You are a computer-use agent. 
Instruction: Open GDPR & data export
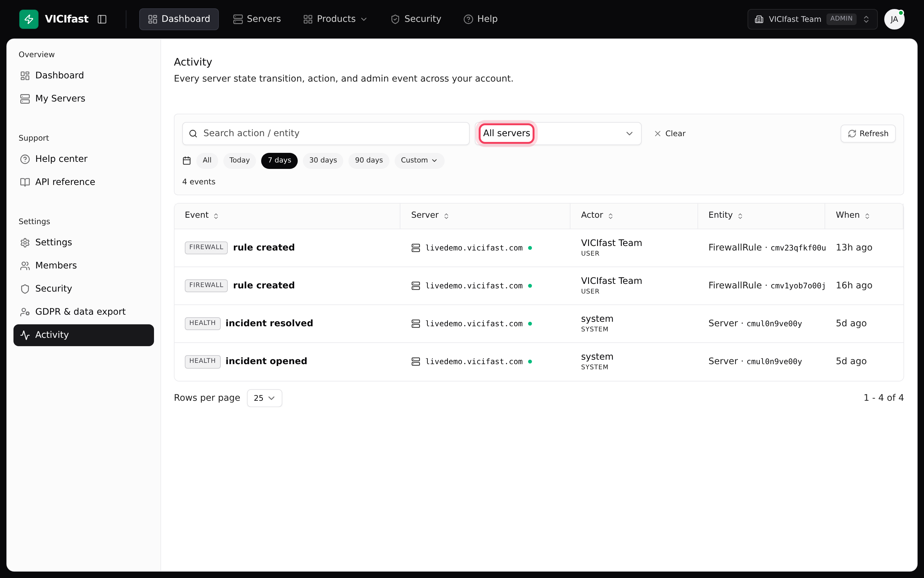pos(83,312)
